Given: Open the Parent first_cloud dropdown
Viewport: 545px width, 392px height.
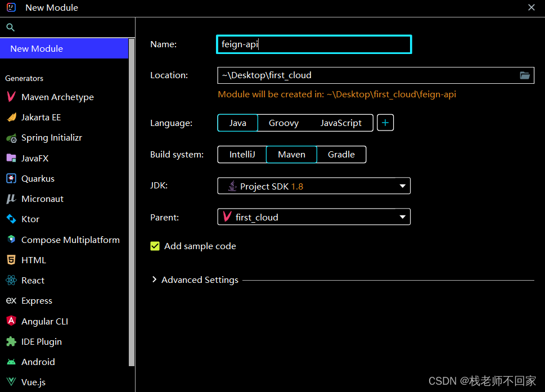Looking at the screenshot, I should click(314, 217).
